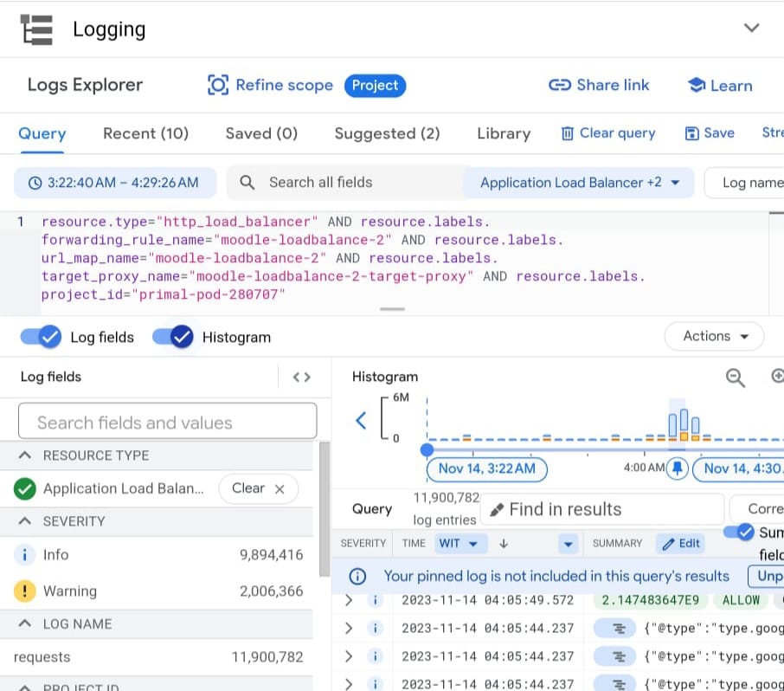Screen dimensions: 784x691
Task: Open the Stream logs link
Action: pos(773,132)
